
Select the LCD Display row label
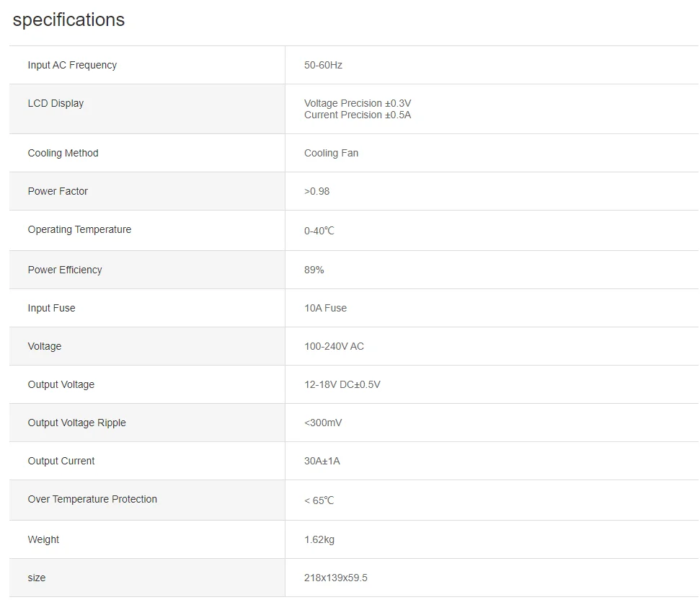(x=56, y=103)
